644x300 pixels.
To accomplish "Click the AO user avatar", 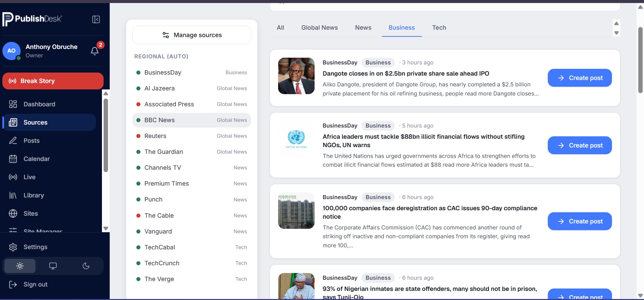I will pos(11,51).
